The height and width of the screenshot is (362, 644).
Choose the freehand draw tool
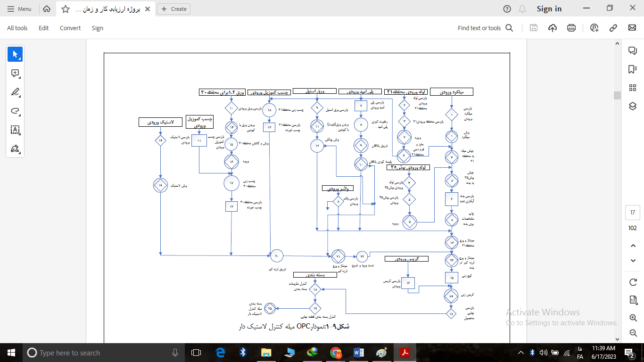(15, 111)
